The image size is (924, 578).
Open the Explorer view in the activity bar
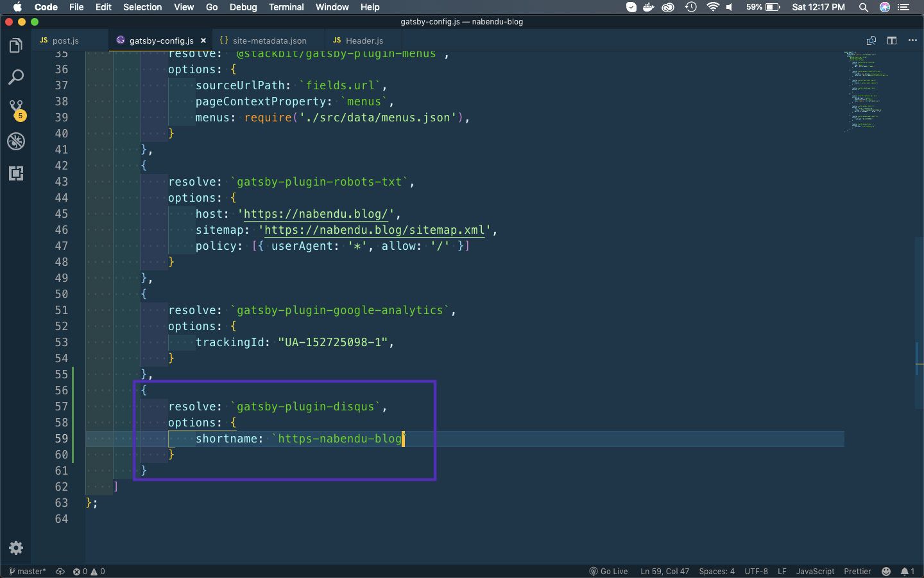click(16, 46)
